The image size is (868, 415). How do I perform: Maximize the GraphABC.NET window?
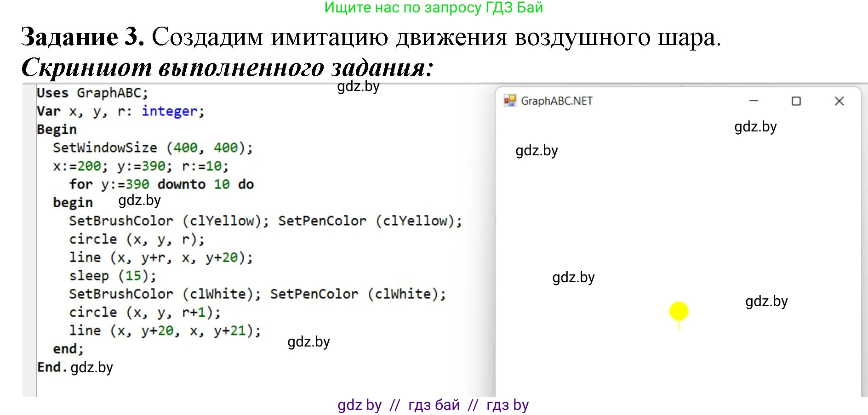(796, 101)
